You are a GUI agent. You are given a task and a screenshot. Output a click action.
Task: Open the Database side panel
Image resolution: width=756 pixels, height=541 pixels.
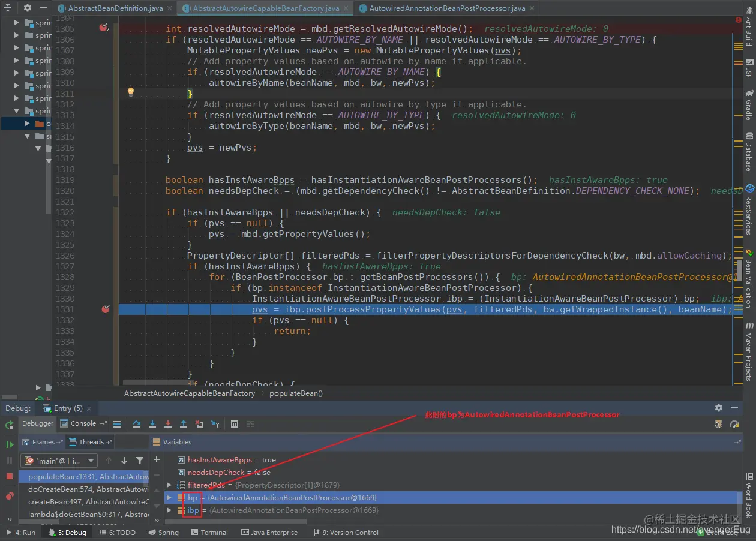[749, 152]
